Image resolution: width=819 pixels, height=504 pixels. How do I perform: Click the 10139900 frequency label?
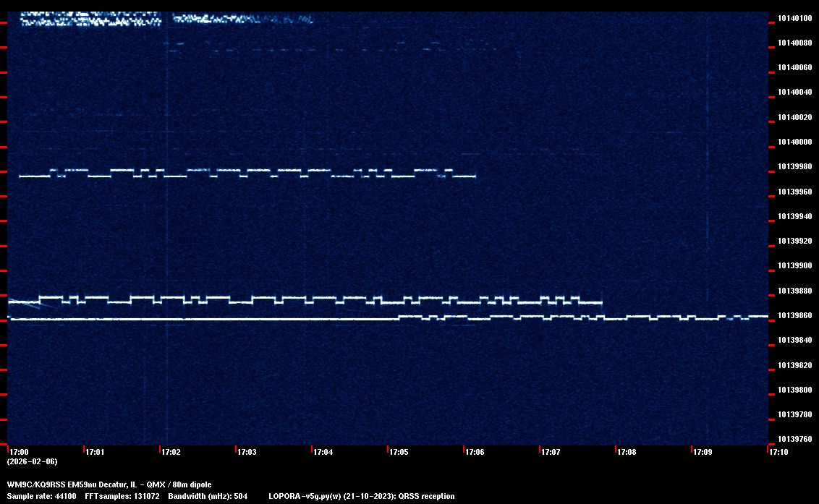point(794,266)
